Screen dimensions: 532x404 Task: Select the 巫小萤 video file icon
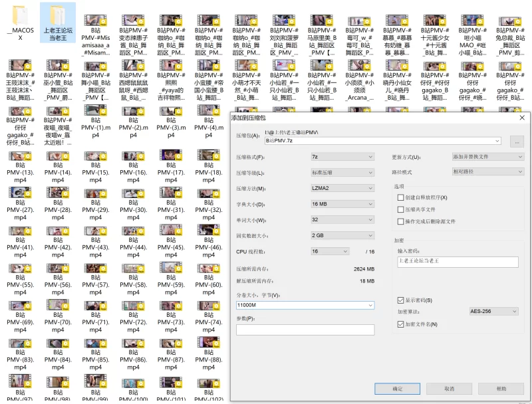click(x=58, y=65)
